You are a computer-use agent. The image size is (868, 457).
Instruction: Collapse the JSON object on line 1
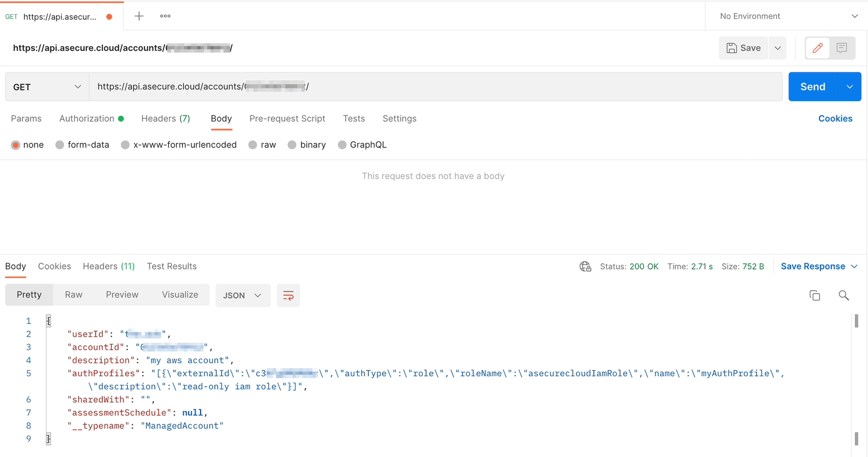click(49, 321)
